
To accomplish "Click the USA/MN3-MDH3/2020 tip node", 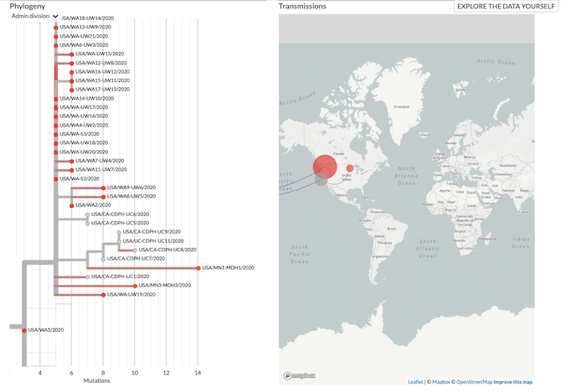I will coord(135,286).
